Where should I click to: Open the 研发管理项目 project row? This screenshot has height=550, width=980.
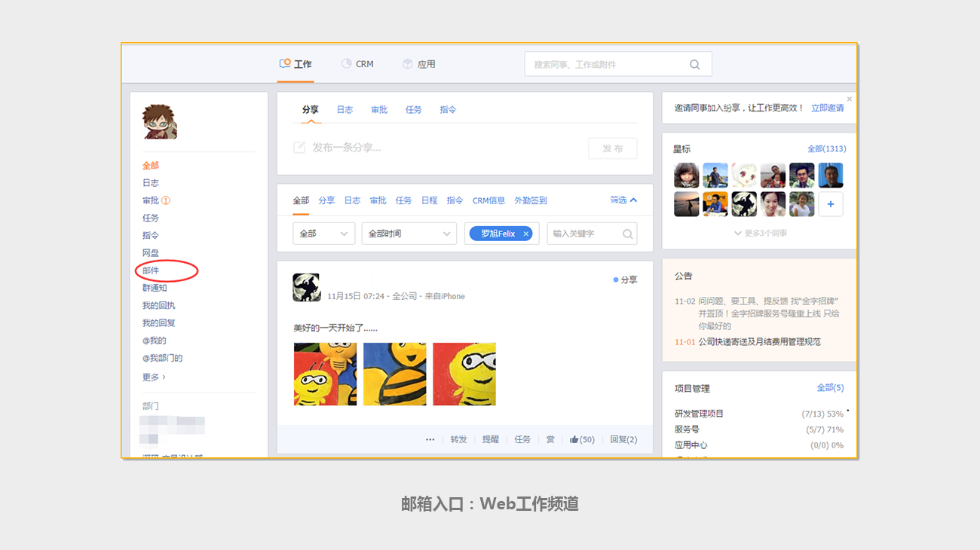pos(759,414)
